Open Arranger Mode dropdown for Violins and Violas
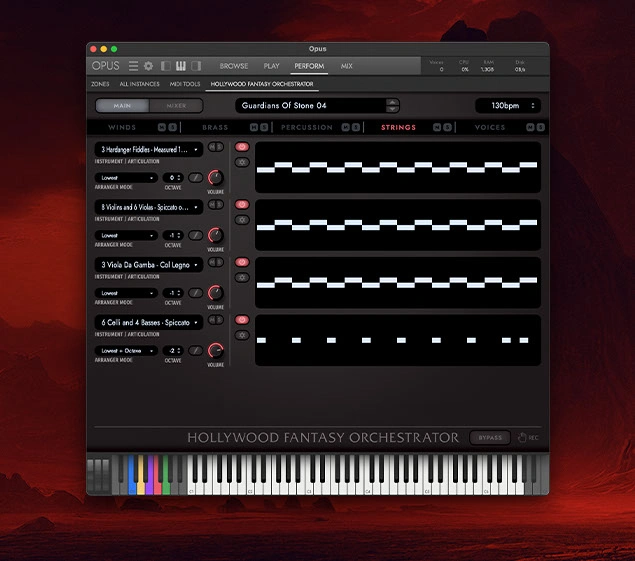The image size is (635, 561). click(126, 235)
